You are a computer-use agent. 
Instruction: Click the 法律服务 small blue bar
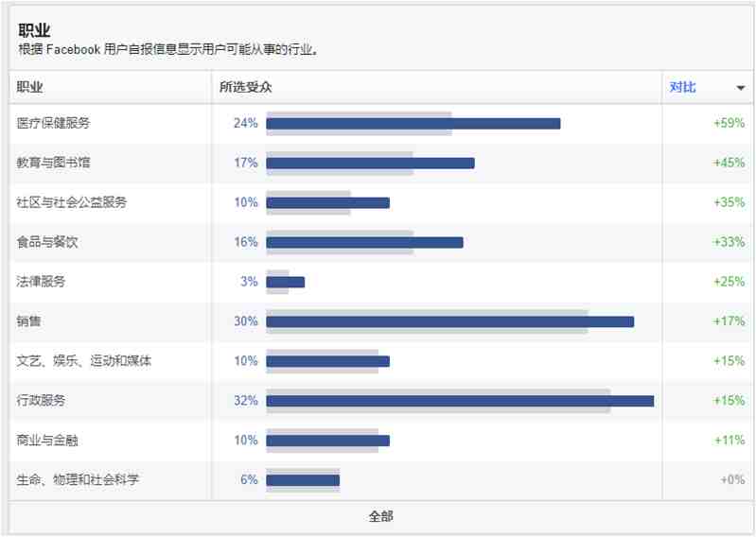click(x=286, y=283)
